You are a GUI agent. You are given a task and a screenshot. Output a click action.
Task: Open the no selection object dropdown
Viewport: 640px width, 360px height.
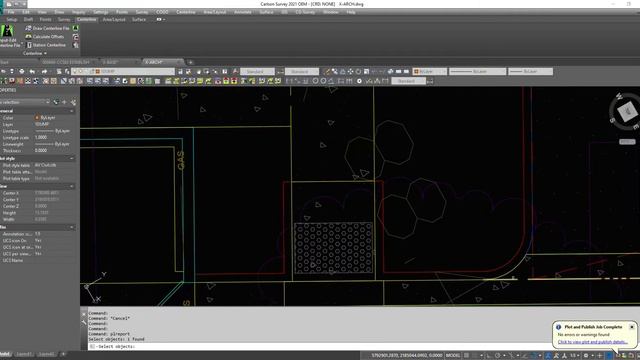[x=24, y=102]
